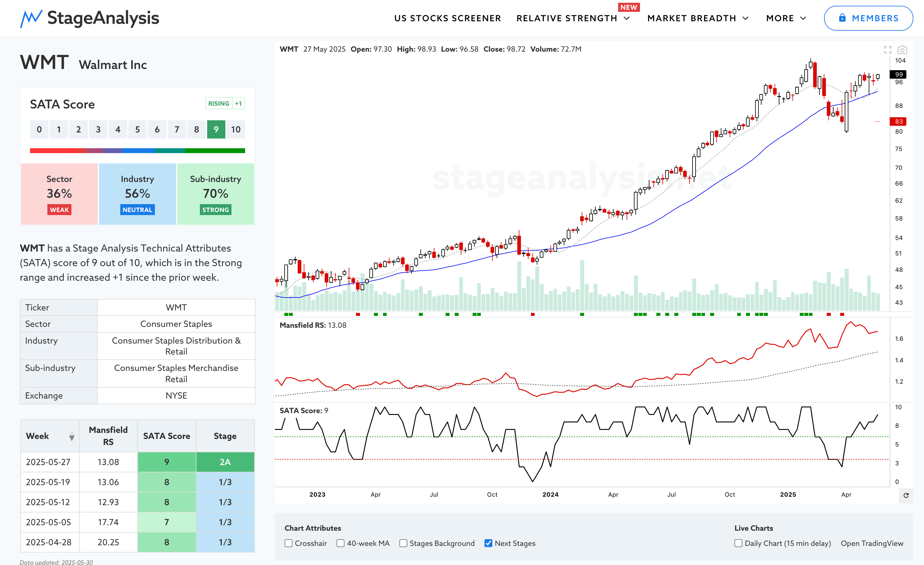
Task: Click the WMT ticker table value
Action: click(176, 307)
